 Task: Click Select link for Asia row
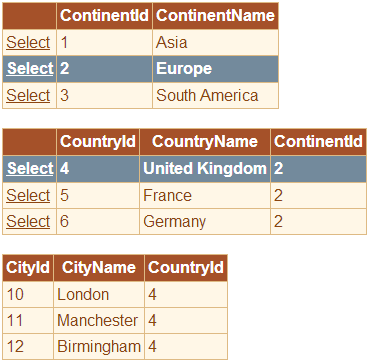point(28,43)
